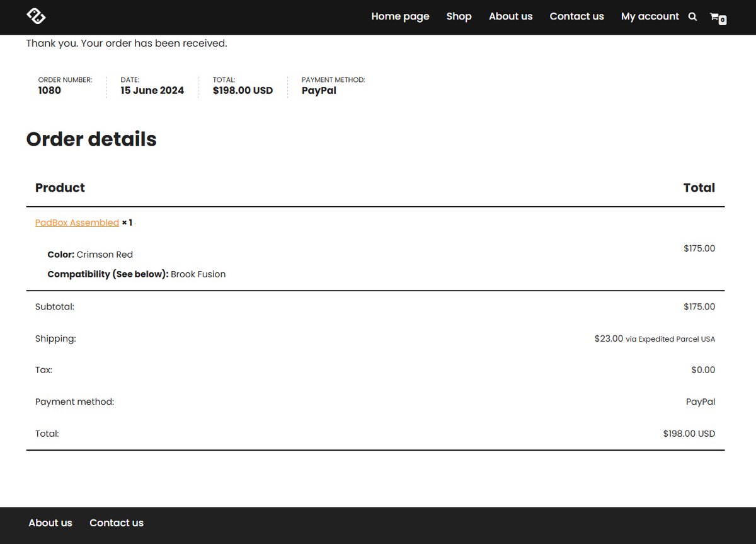Open the search magnifier icon
Image resolution: width=756 pixels, height=544 pixels.
point(692,17)
